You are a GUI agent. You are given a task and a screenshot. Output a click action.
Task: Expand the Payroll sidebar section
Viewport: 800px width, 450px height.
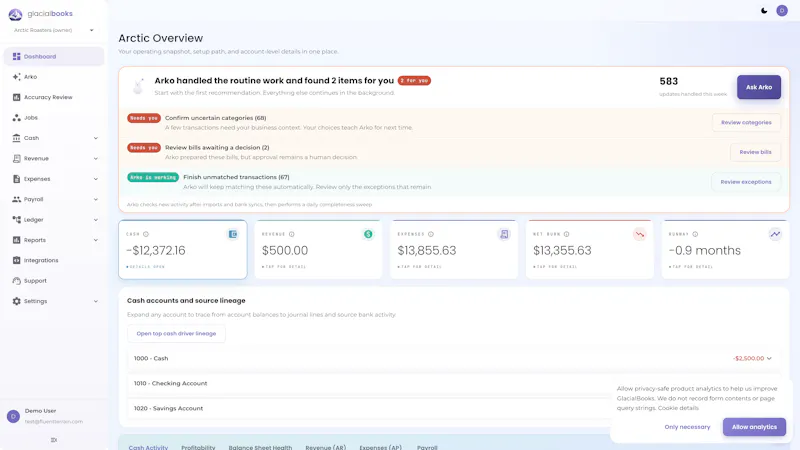point(95,199)
